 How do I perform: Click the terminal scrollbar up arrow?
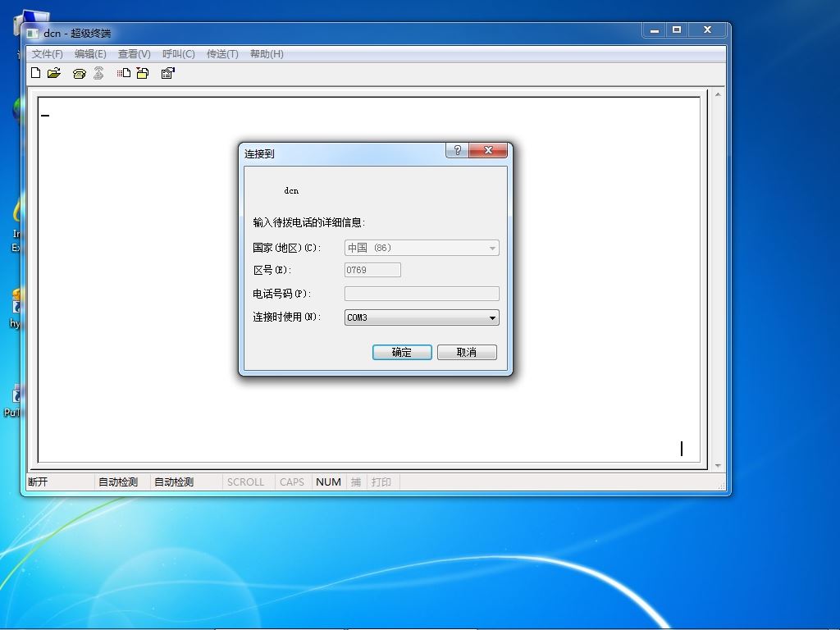coord(718,95)
